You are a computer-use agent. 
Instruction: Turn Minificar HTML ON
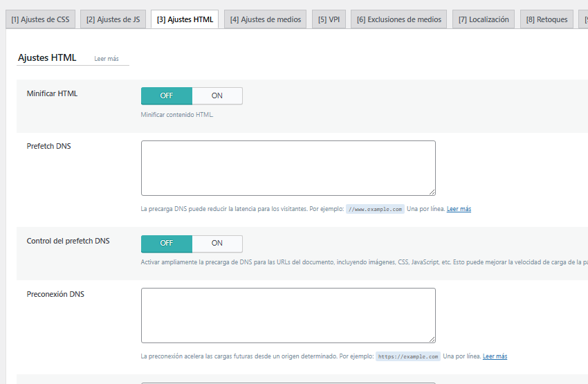(217, 95)
